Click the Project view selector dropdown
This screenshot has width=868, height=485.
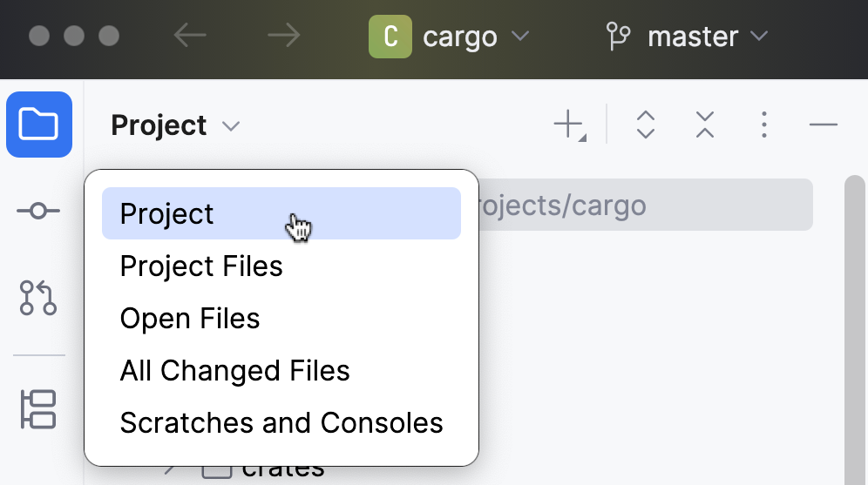[x=175, y=125]
